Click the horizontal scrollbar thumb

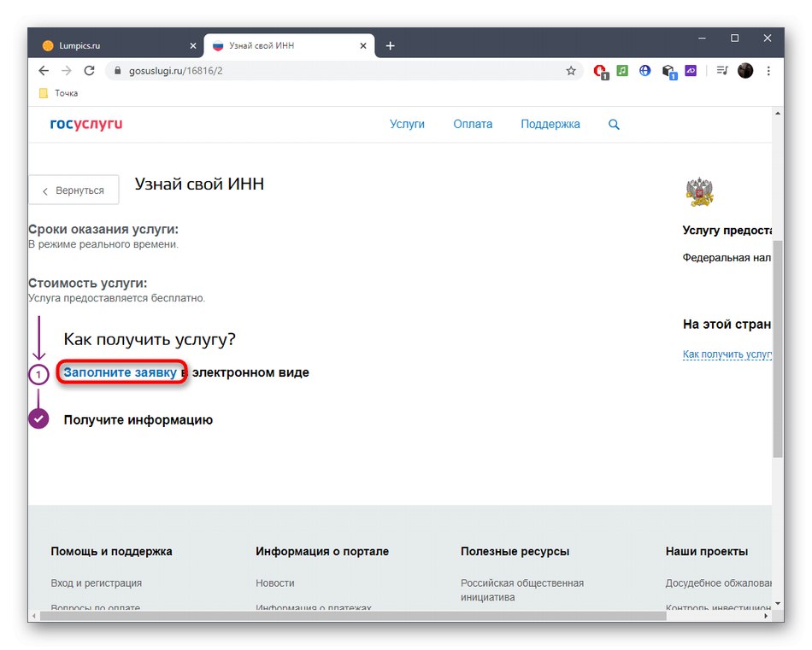(353, 616)
